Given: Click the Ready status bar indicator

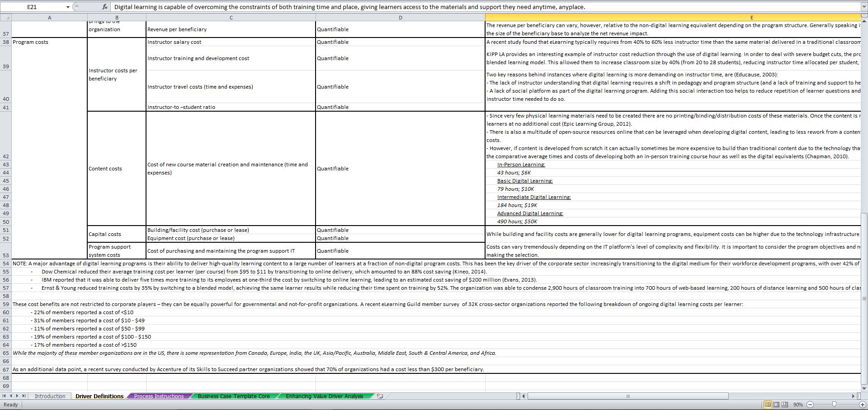Looking at the screenshot, I should click(10, 405).
